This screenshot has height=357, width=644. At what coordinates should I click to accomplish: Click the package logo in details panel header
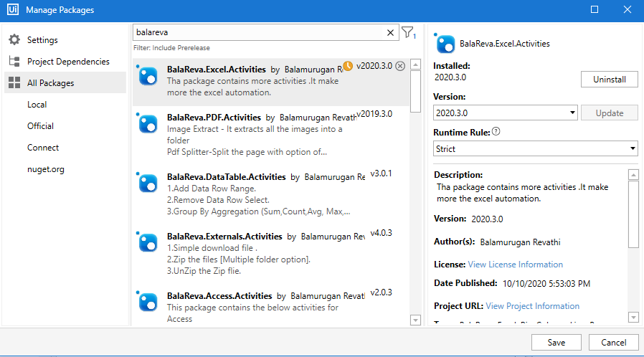pos(445,44)
